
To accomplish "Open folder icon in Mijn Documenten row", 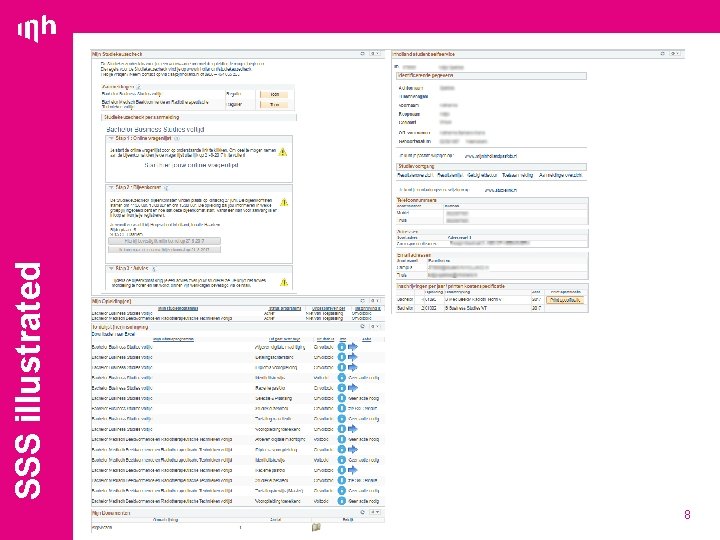I will [x=316, y=527].
